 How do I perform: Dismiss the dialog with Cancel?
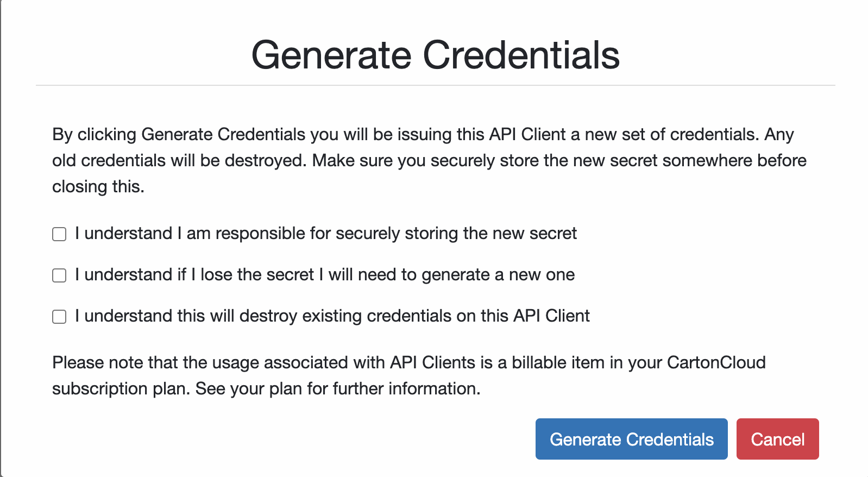click(x=778, y=439)
